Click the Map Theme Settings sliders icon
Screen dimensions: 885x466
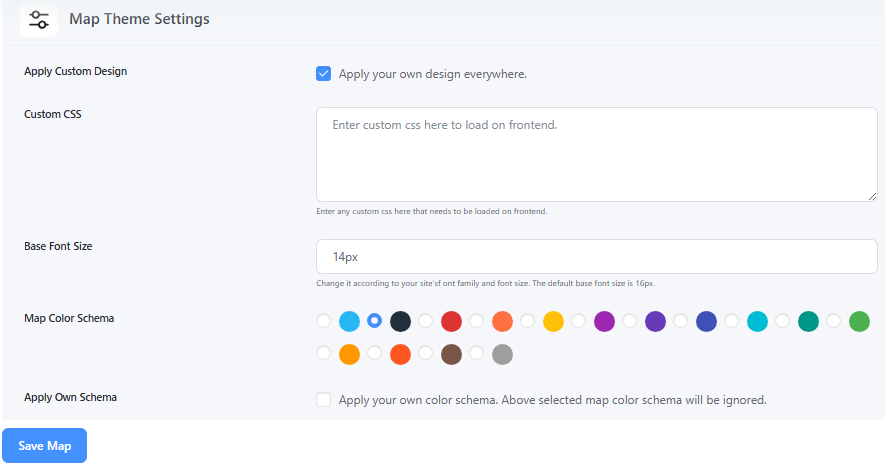(39, 19)
